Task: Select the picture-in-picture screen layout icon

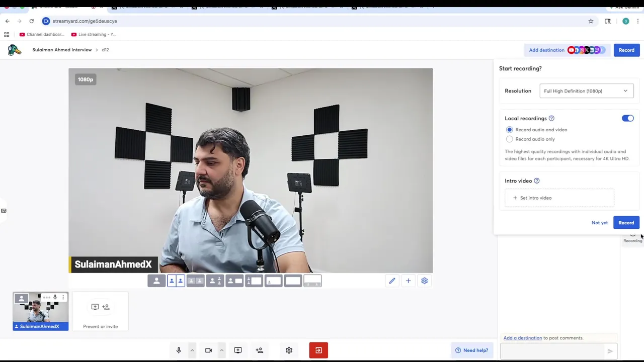Action: coord(274,281)
